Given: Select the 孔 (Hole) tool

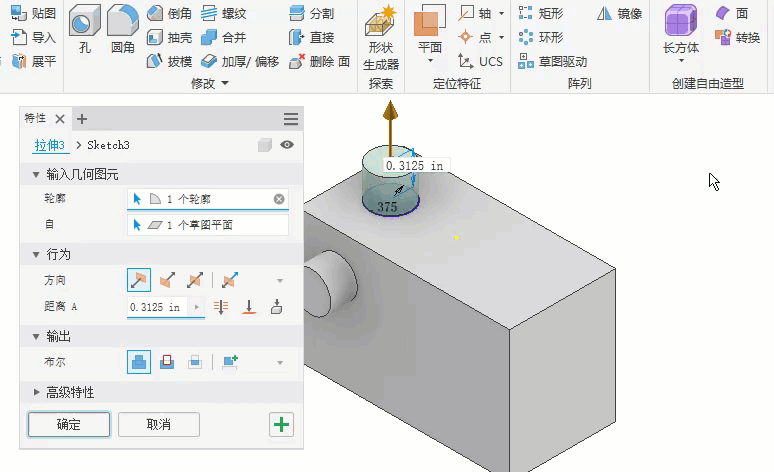Looking at the screenshot, I should point(84,29).
